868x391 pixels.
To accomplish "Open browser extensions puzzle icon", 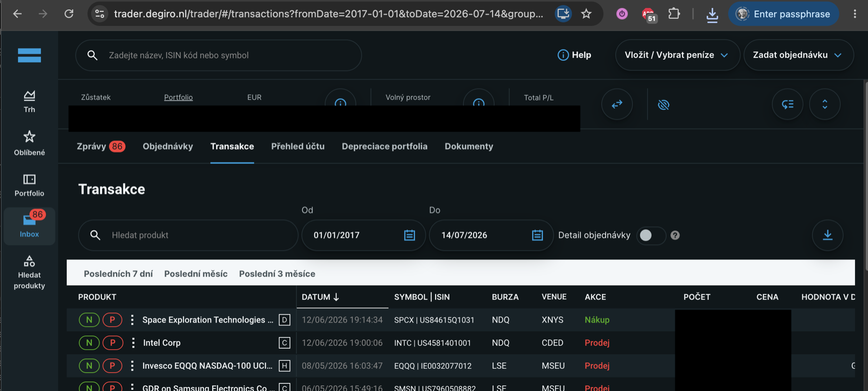I will tap(674, 14).
